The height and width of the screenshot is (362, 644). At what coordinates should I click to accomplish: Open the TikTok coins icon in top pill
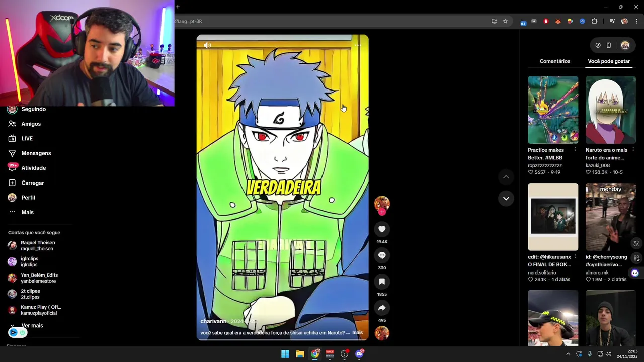tap(598, 45)
